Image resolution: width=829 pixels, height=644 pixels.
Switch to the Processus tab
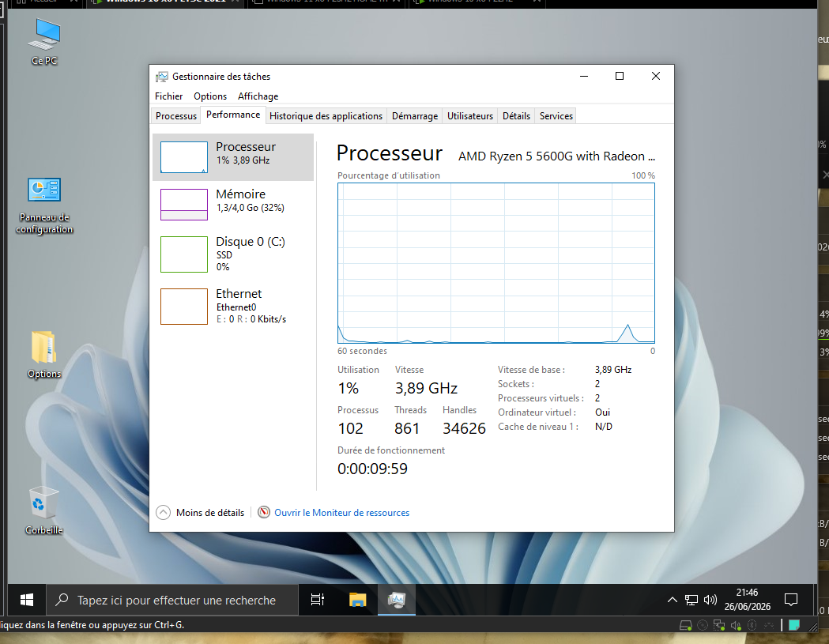coord(176,116)
